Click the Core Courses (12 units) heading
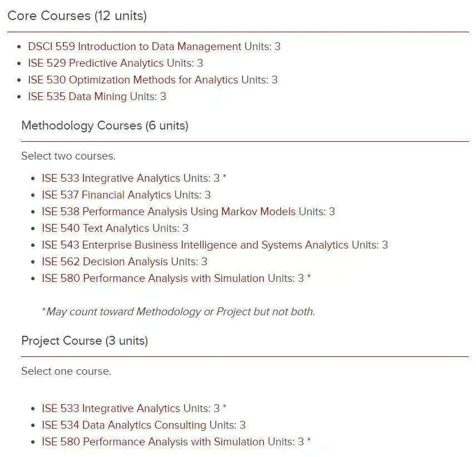The height and width of the screenshot is (457, 476). [77, 16]
